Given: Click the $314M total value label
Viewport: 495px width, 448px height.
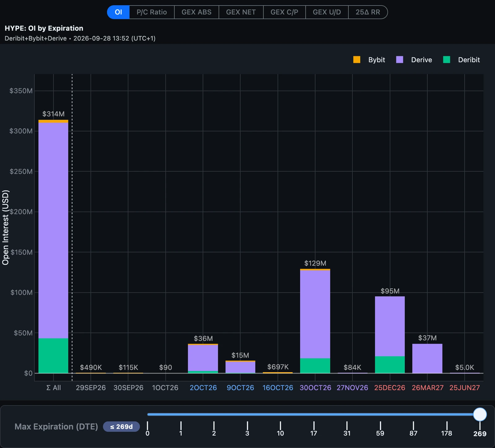Looking at the screenshot, I should click(x=54, y=114).
